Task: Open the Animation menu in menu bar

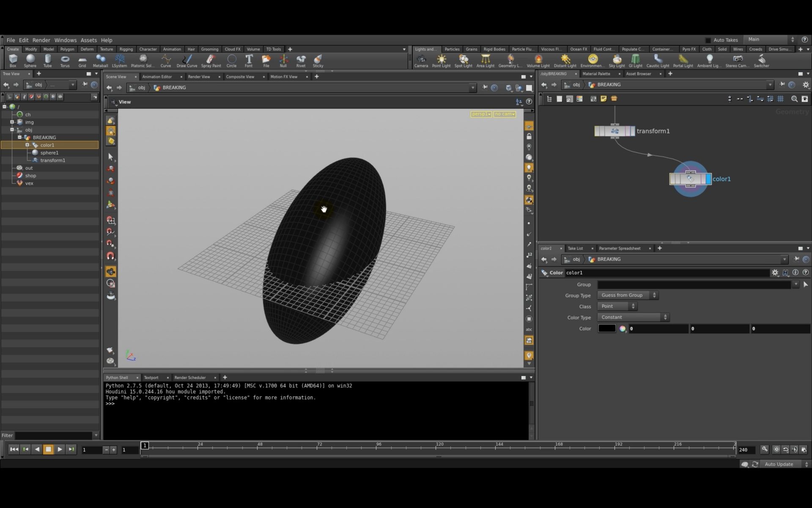Action: (172, 49)
